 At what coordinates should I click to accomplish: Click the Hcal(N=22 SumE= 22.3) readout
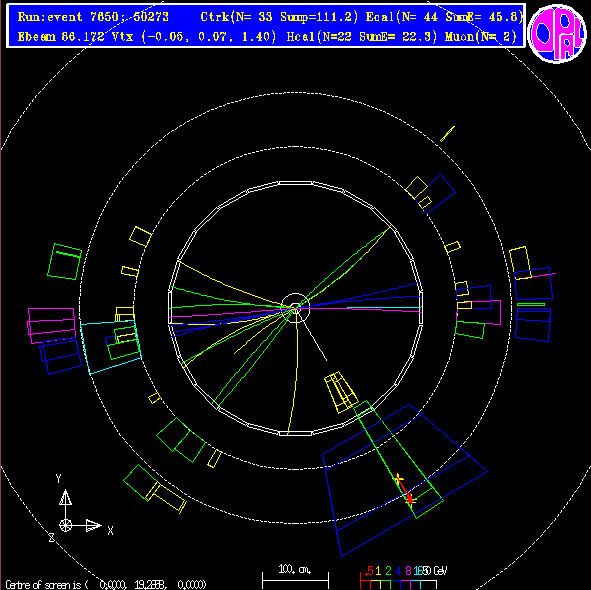click(362, 37)
